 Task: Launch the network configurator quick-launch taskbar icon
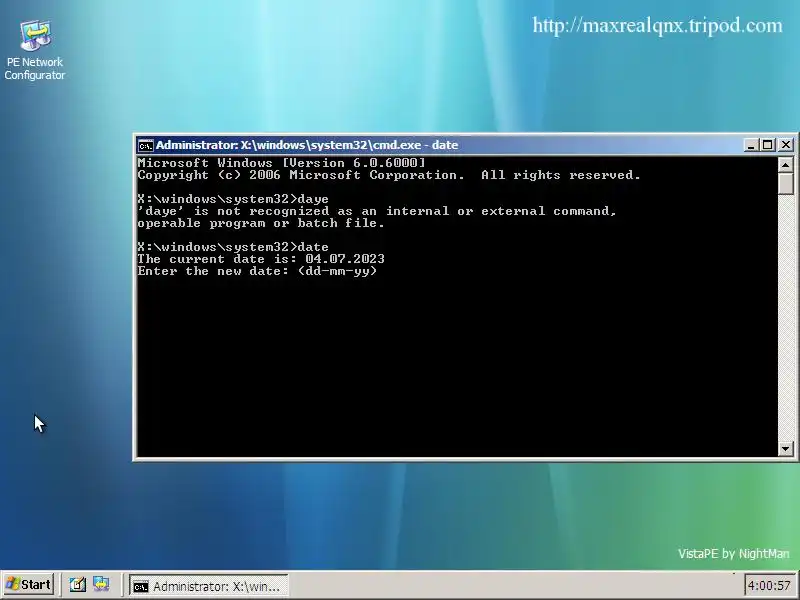101,584
